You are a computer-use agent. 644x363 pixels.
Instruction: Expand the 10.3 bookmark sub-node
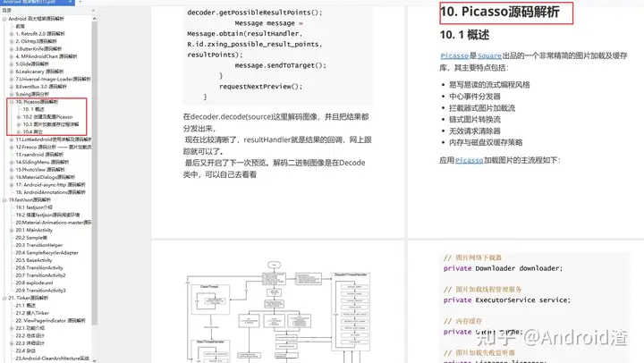click(19, 124)
